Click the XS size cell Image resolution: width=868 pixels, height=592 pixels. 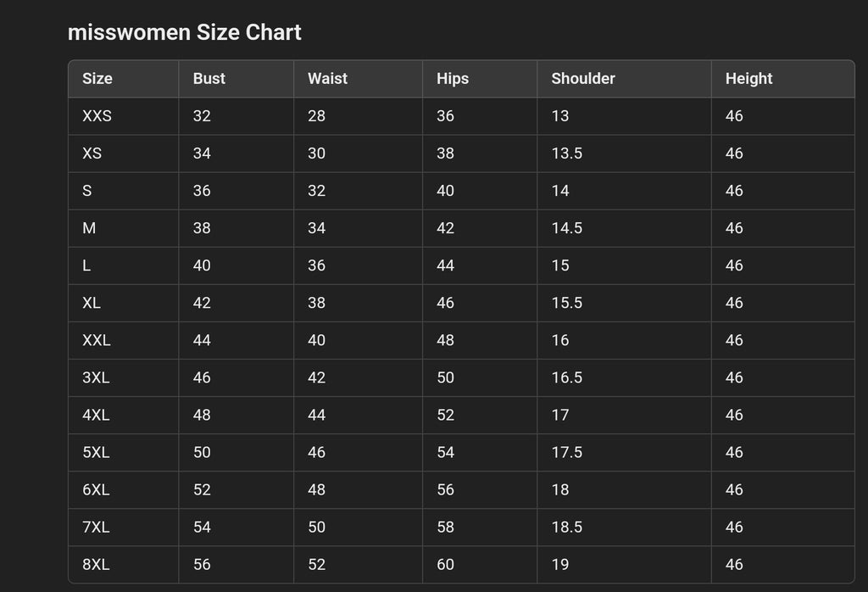(124, 154)
